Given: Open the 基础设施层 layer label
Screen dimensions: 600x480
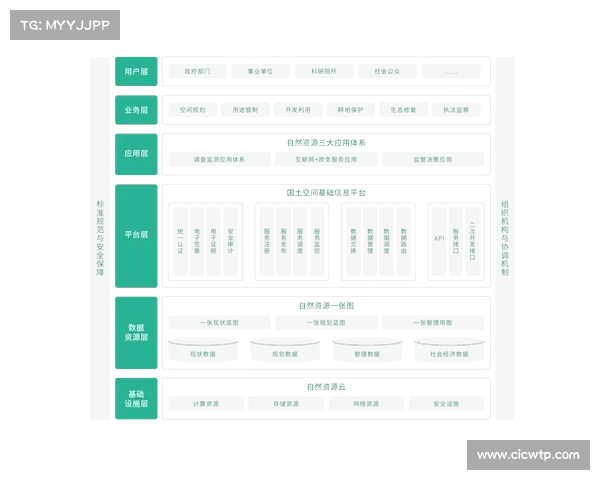Looking at the screenshot, I should point(135,398).
